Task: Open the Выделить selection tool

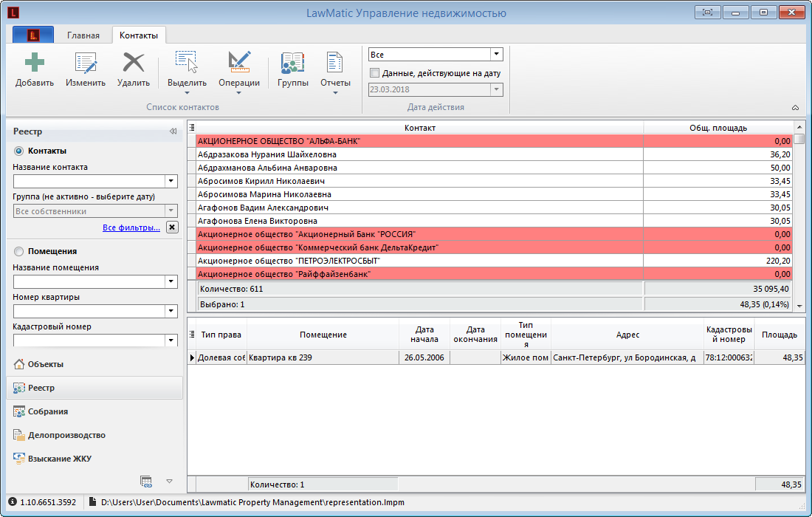Action: 187,72
